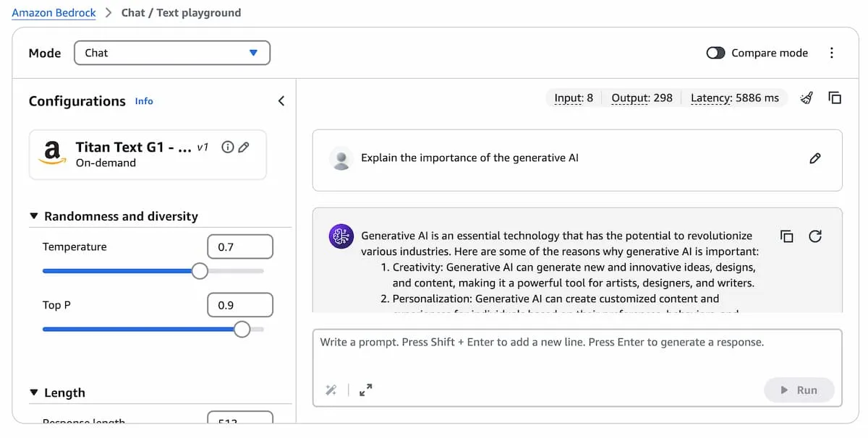Image resolution: width=868 pixels, height=438 pixels.
Task: Focus the Top P value field
Action: (x=240, y=305)
